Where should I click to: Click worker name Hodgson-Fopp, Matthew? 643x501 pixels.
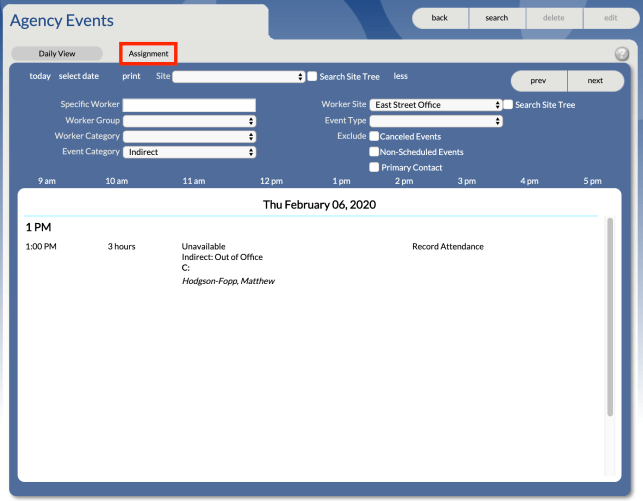(228, 281)
